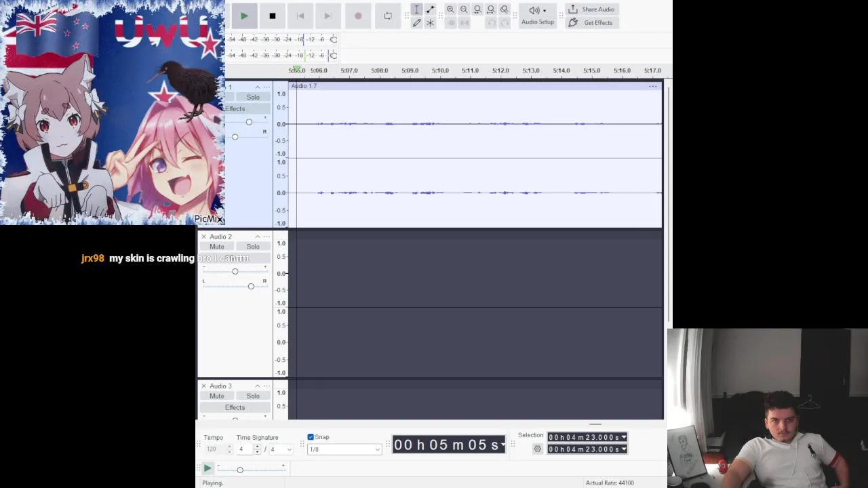Click the Tempo value field
The width and height of the screenshot is (868, 488).
(214, 449)
